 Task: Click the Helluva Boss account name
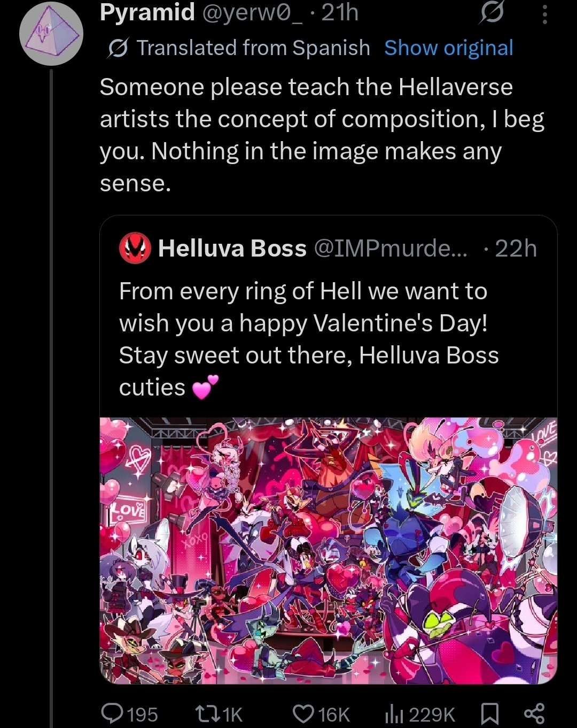tap(232, 249)
